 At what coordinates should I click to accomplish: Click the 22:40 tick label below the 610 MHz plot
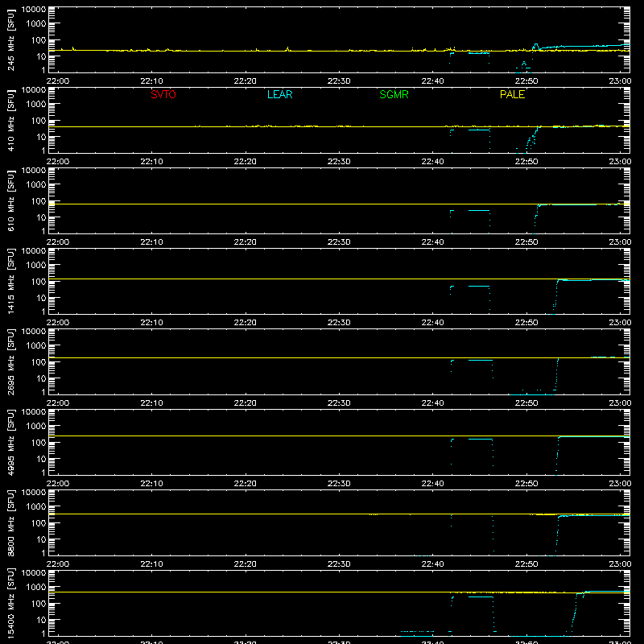[x=432, y=242]
